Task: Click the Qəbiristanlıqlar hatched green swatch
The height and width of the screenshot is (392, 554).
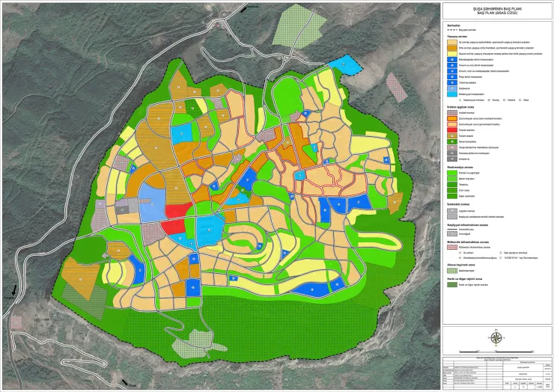Action: tap(451, 271)
